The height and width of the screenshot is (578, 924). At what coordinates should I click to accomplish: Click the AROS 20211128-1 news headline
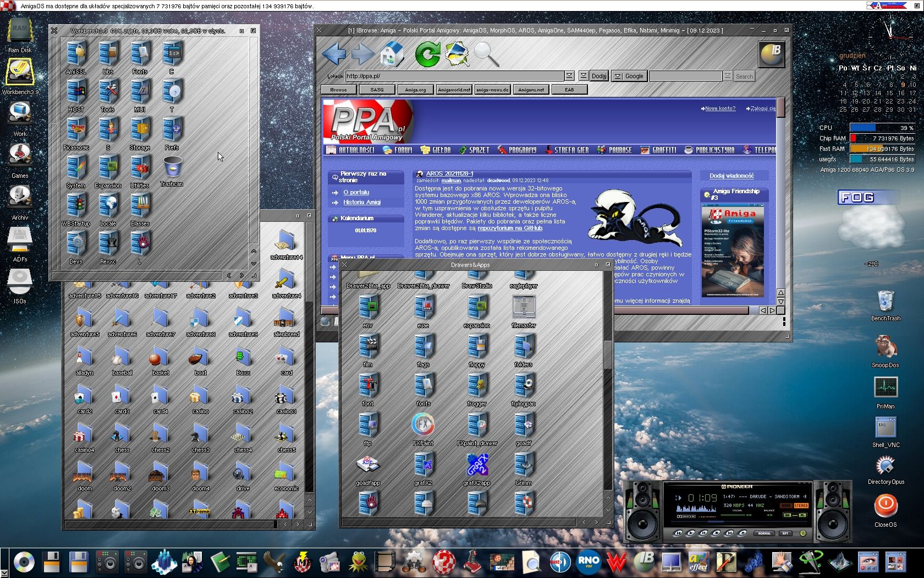449,173
